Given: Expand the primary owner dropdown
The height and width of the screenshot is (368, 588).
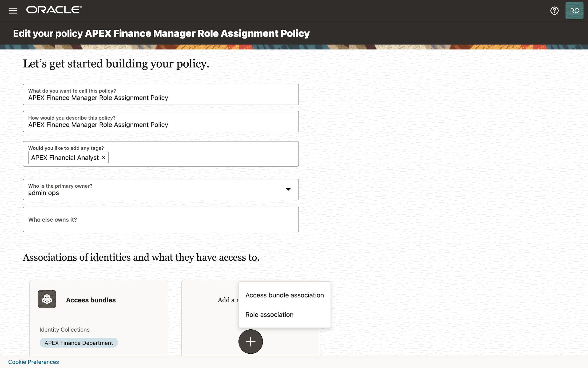Looking at the screenshot, I should pyautogui.click(x=288, y=189).
